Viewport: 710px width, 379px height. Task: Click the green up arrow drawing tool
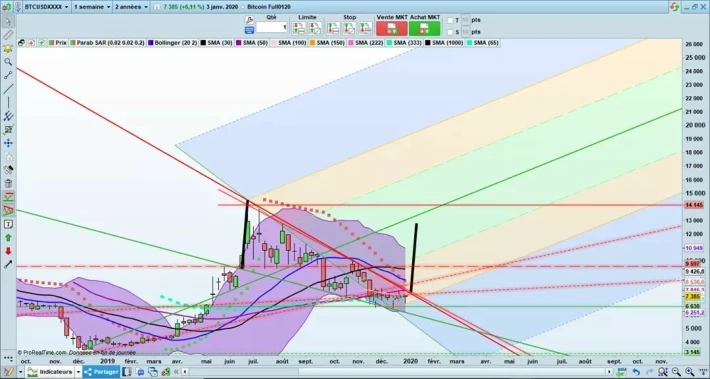8,238
